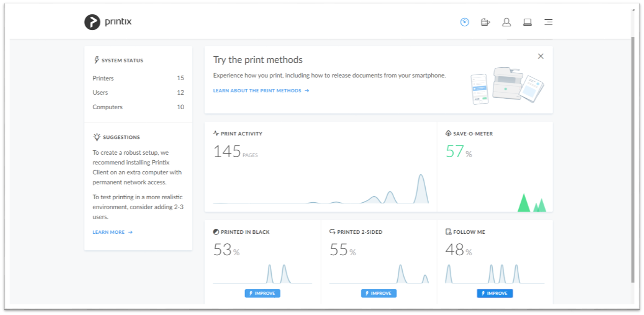Click the Printed in Black icon
The image size is (644, 315).
tap(216, 232)
